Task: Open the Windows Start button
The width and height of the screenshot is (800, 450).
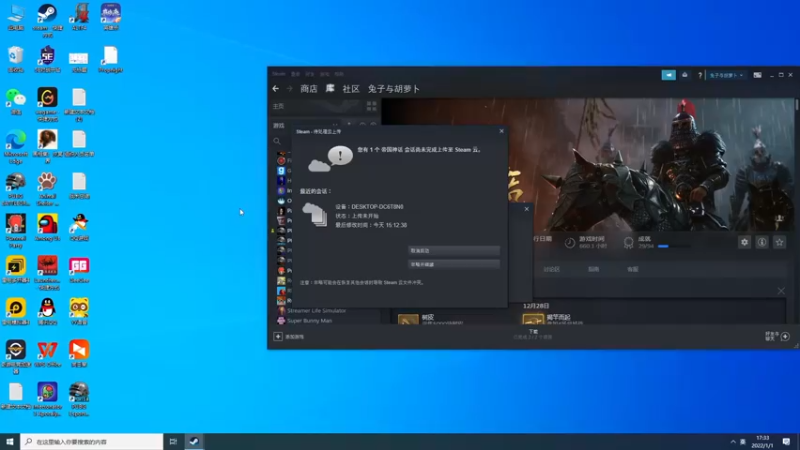Action: point(10,442)
